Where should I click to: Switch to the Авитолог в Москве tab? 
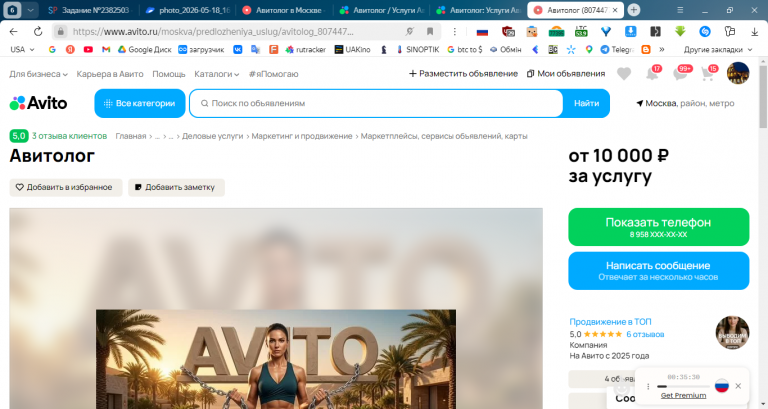pyautogui.click(x=284, y=10)
